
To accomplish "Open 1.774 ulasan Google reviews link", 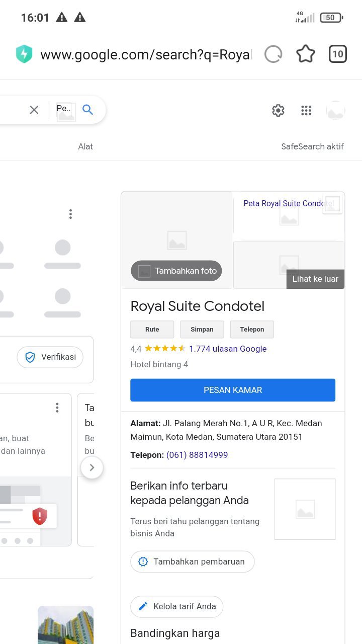I will (x=228, y=349).
